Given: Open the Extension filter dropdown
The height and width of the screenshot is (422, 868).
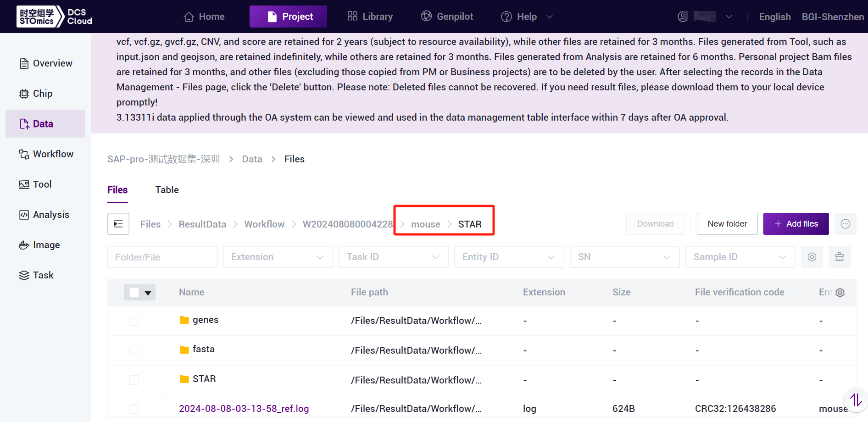Looking at the screenshot, I should point(278,257).
